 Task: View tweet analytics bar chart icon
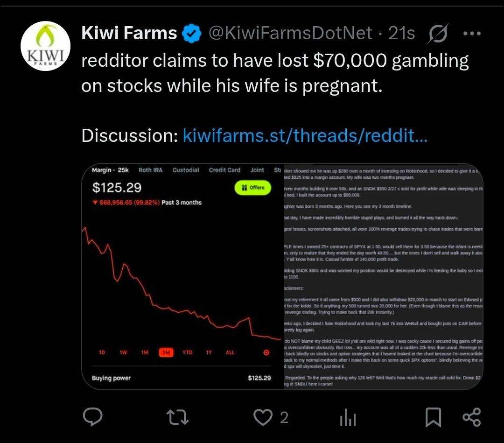tap(348, 417)
